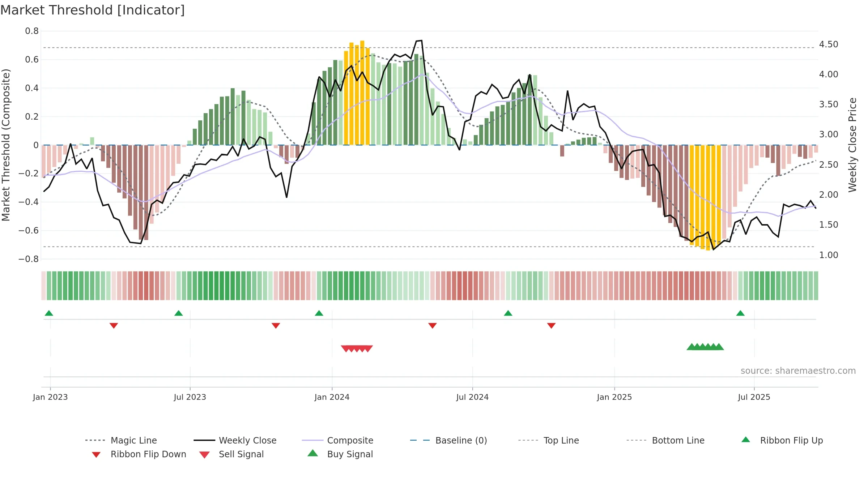Click the 4.50 right axis tick label
Screen dimensions: 868x488
coord(829,44)
